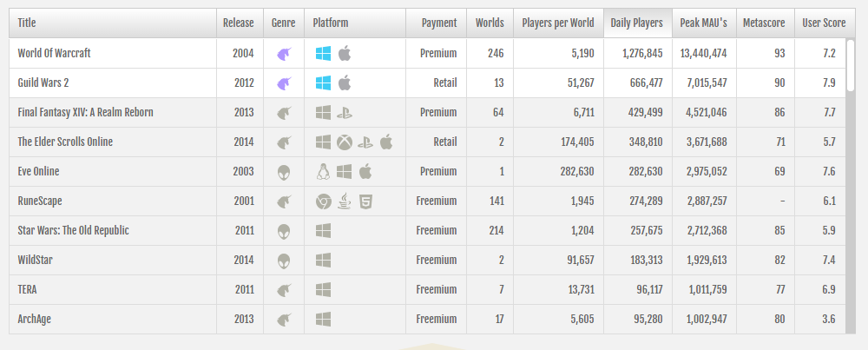Image resolution: width=868 pixels, height=350 pixels.
Task: Select the World Of Warcraft title
Action: coord(54,54)
